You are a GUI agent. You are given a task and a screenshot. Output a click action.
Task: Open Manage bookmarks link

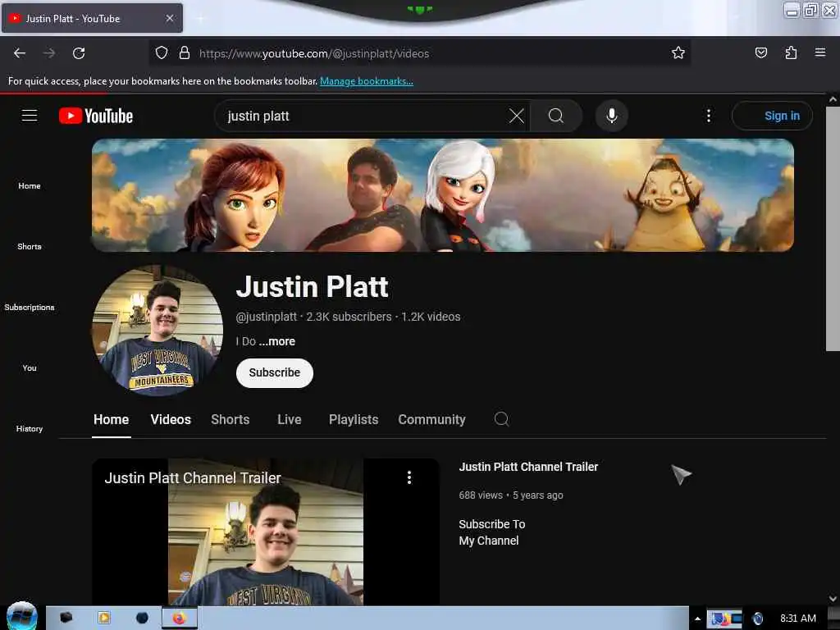(x=367, y=81)
